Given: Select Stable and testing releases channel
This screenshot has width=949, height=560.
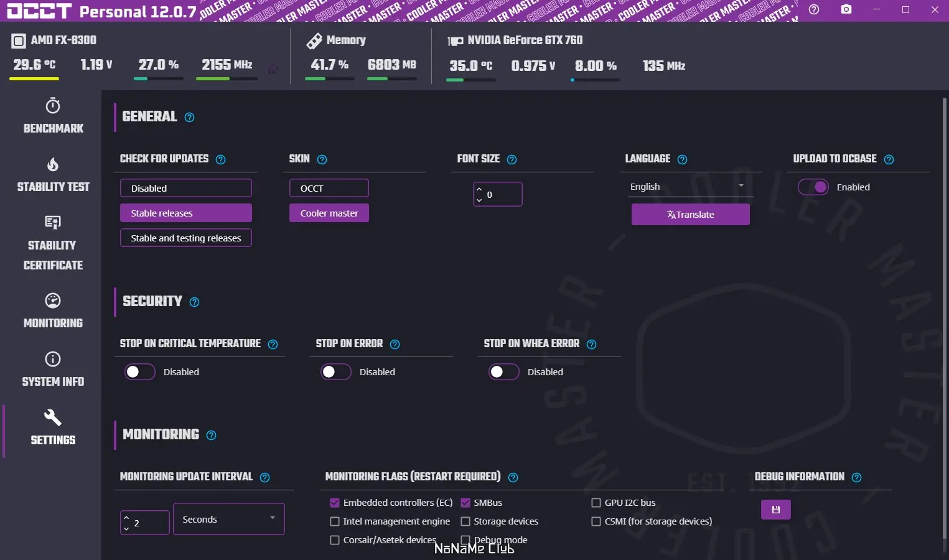Looking at the screenshot, I should [186, 238].
